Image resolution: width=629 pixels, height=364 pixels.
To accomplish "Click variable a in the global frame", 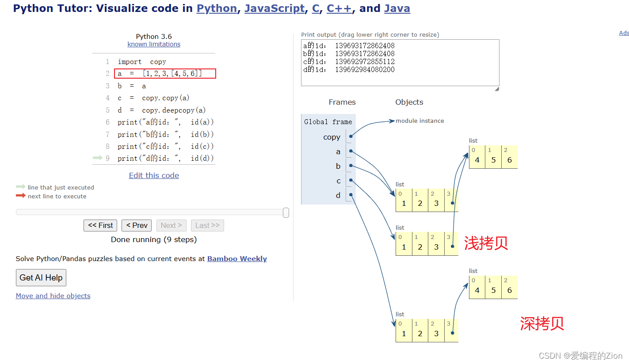I will [338, 152].
